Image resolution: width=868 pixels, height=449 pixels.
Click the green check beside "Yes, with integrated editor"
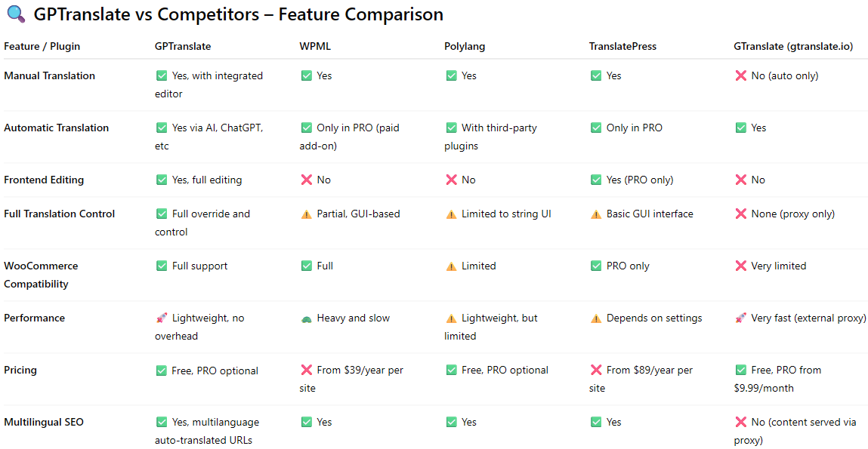(x=162, y=76)
